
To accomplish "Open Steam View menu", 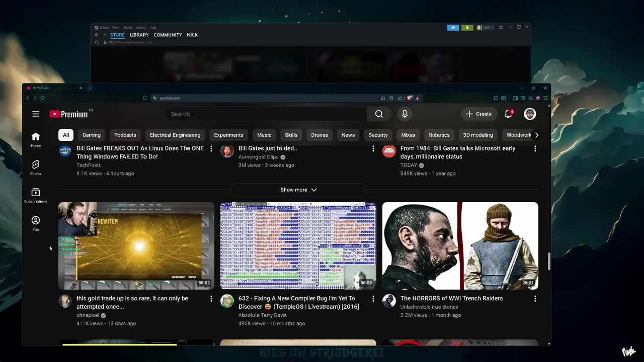I will click(115, 28).
